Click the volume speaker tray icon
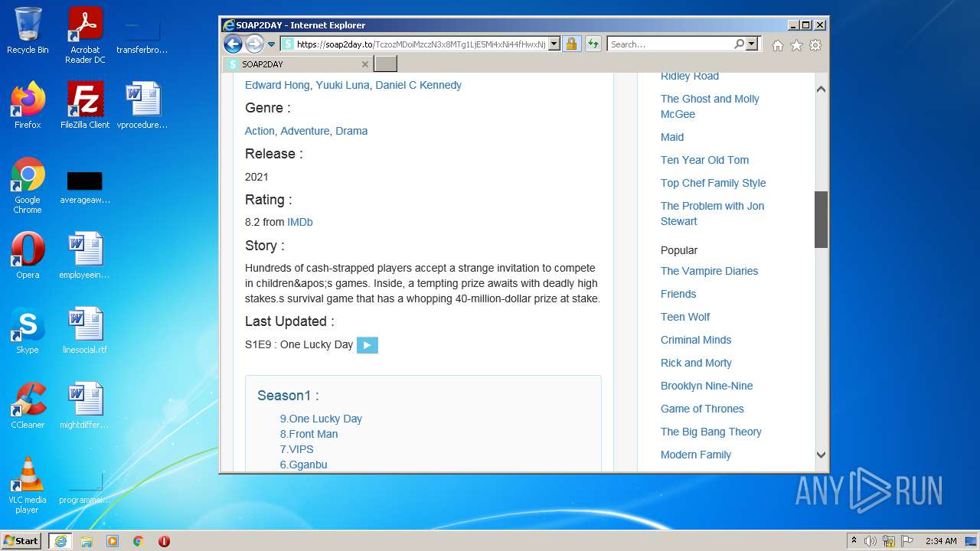The image size is (980, 551). coord(870,541)
